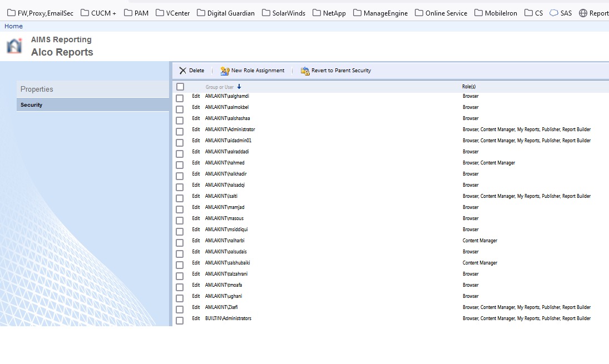Sort by Group or User column arrow
The image size is (609, 364).
239,87
